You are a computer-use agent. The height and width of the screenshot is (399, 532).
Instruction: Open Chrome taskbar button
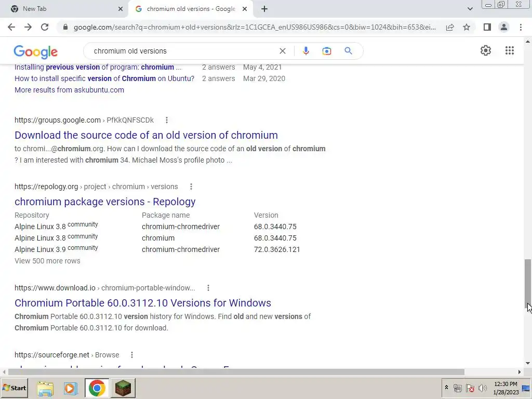coord(97,388)
